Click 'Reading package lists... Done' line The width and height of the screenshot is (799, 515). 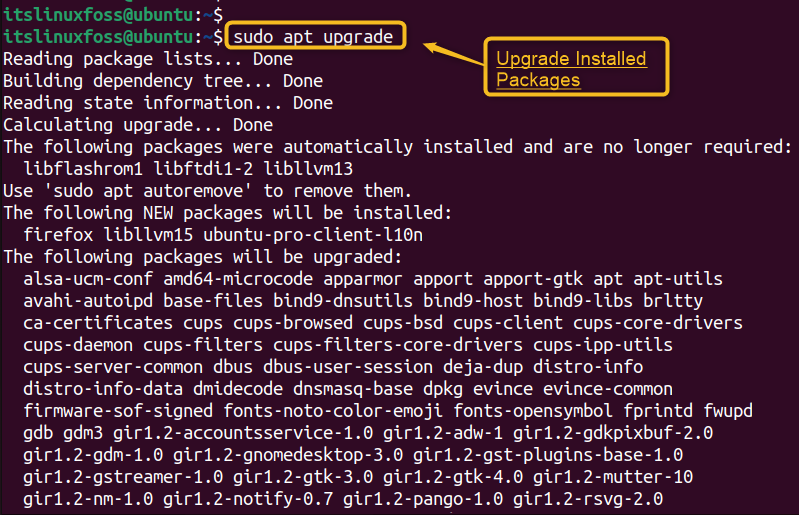(148, 59)
